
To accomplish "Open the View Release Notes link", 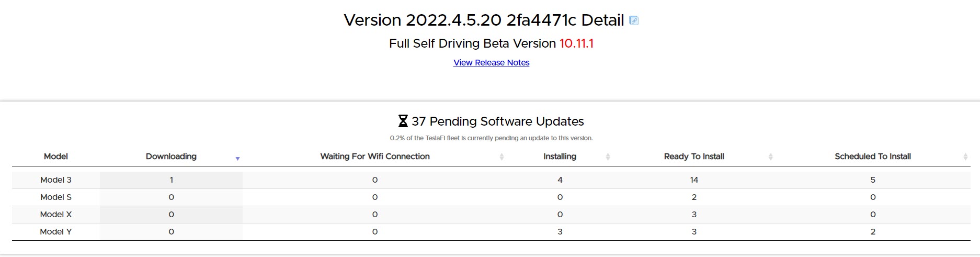I will (491, 62).
